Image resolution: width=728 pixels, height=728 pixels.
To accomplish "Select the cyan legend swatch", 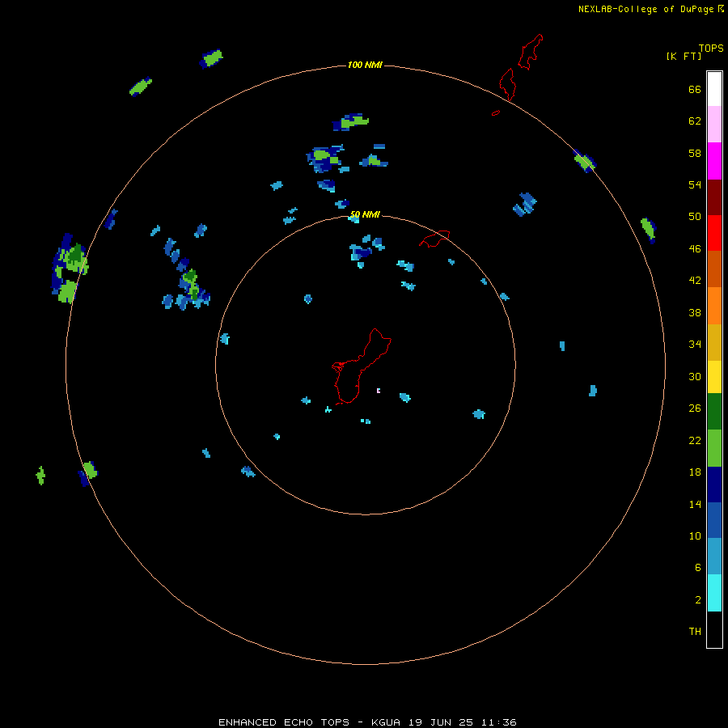I will coord(714,593).
